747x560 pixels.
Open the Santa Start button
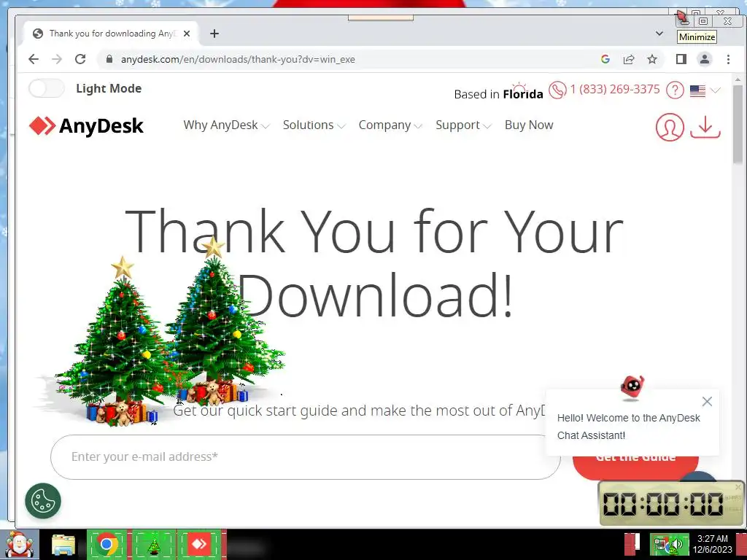tap(19, 544)
